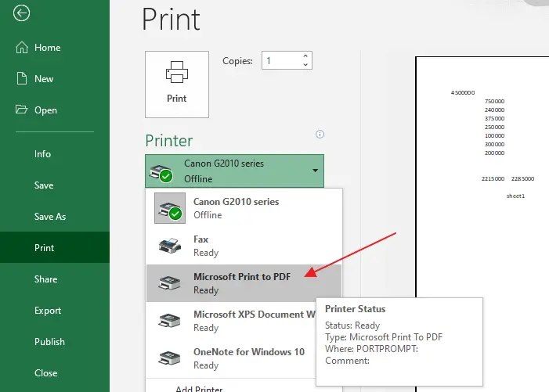The height and width of the screenshot is (392, 549).
Task: Click the large Print button
Action: tap(177, 83)
